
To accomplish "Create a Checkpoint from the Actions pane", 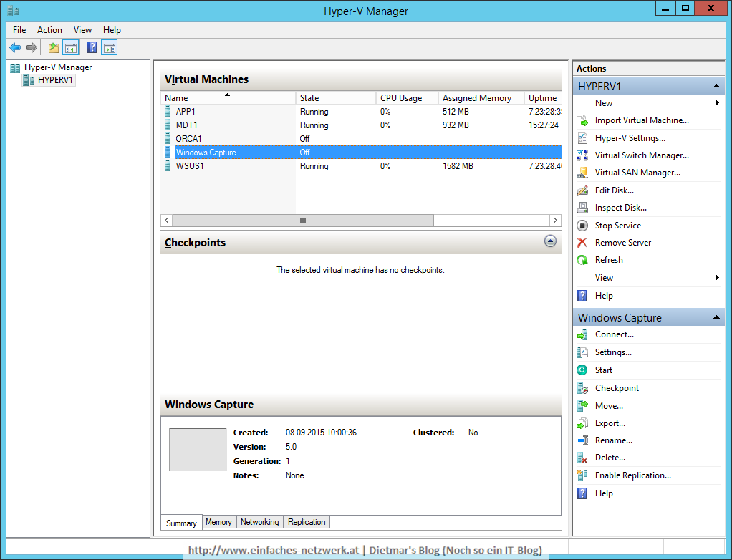I will (x=617, y=388).
